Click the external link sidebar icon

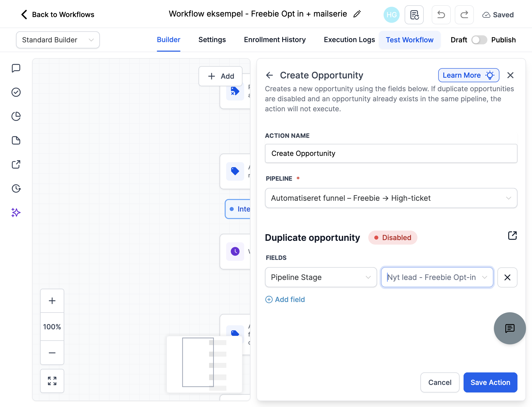click(16, 164)
